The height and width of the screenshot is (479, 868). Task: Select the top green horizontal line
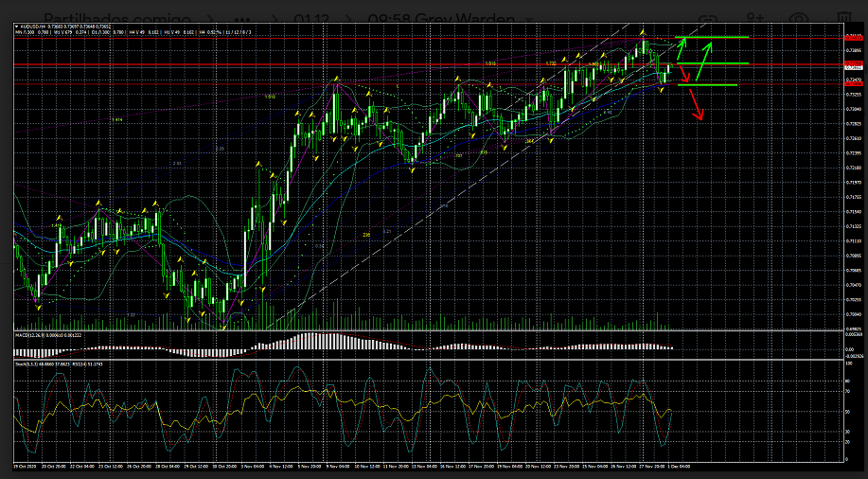[x=724, y=37]
